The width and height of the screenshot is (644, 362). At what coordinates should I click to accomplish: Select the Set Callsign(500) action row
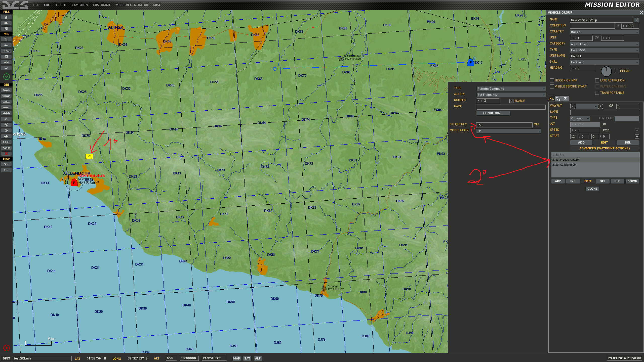pyautogui.click(x=595, y=165)
